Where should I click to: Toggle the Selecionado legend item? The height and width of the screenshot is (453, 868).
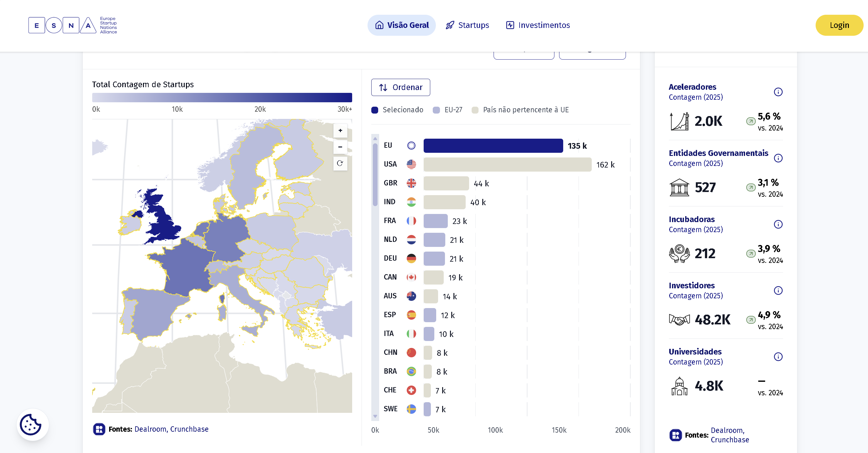[x=397, y=110]
